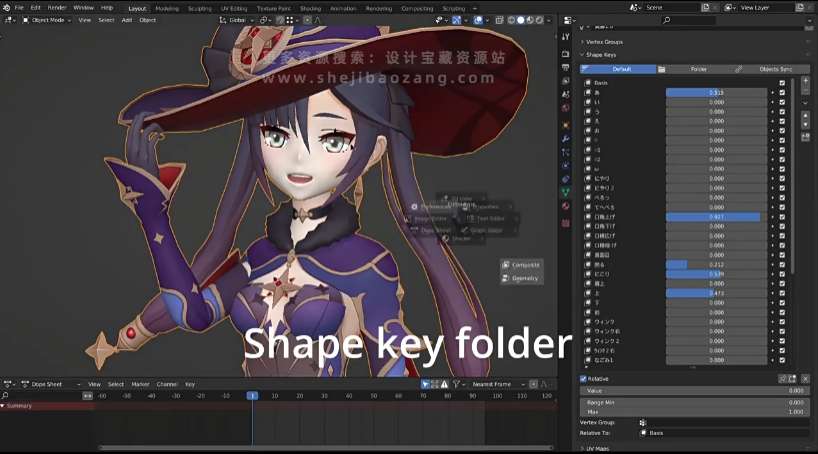The image size is (818, 454).
Task: Toggle the Relative checkbox
Action: coord(584,379)
